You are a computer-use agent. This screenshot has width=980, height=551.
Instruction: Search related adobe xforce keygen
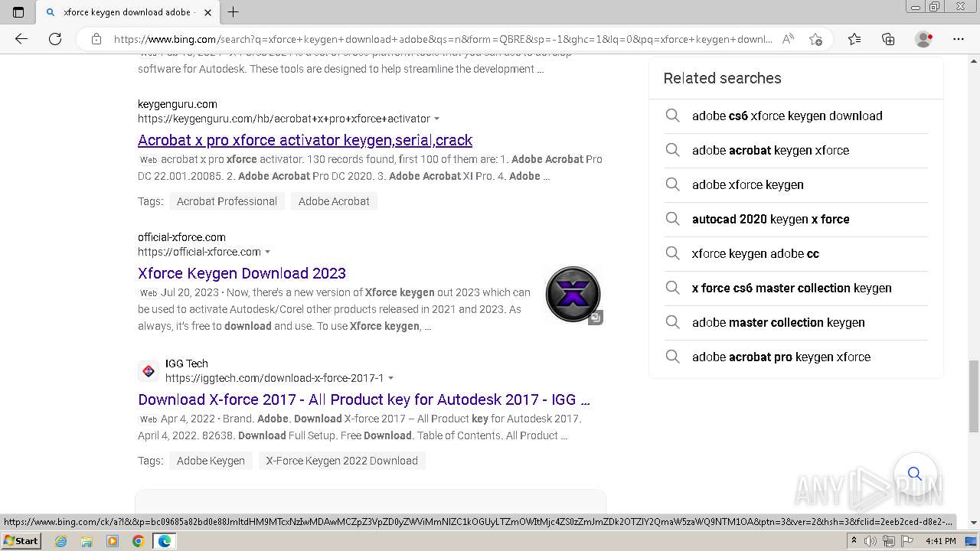(x=748, y=184)
